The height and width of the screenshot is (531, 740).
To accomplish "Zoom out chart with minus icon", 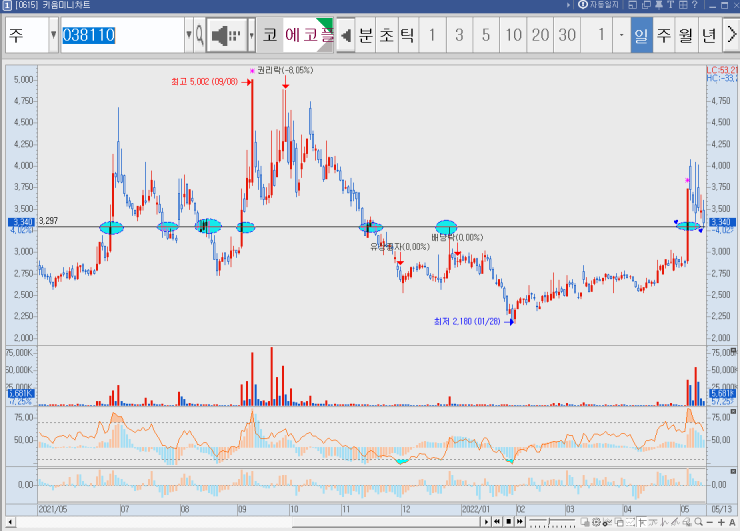I will pyautogui.click(x=710, y=523).
